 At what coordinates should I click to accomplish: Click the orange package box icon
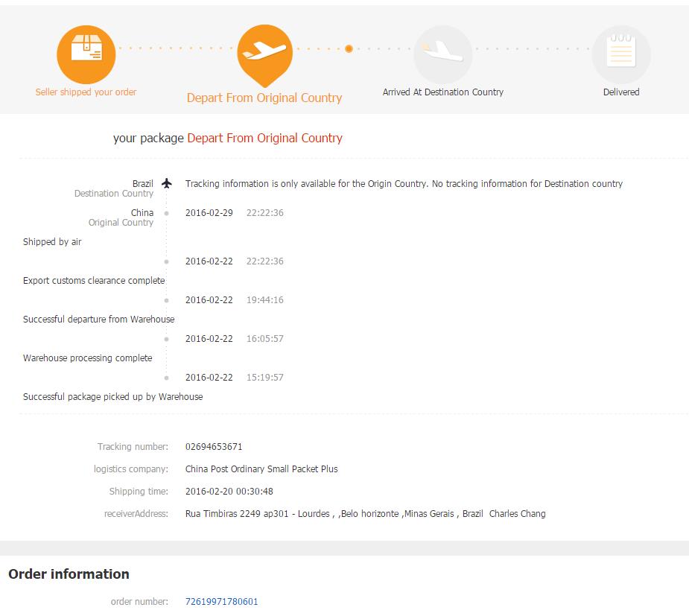pyautogui.click(x=86, y=54)
